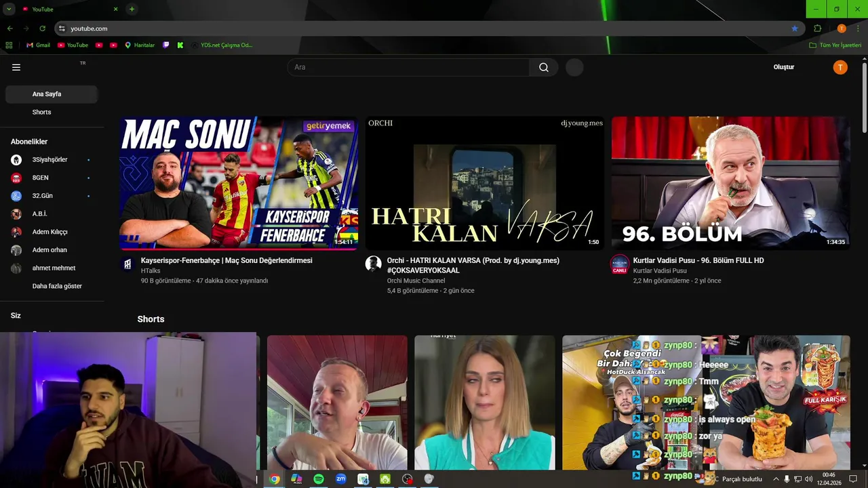Open A.B.İ. in subscriptions

coord(52,214)
